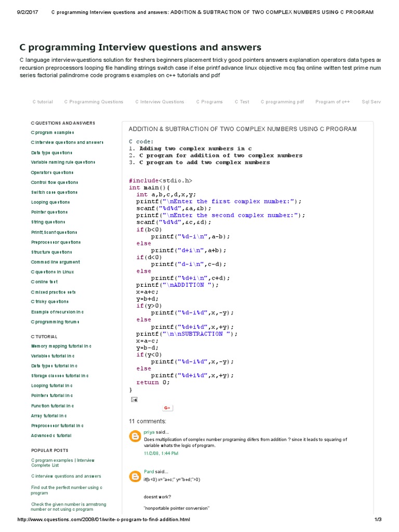Viewport: 399px width, 532px height.
Task: Click the email post envelope icon
Action: tap(135, 400)
